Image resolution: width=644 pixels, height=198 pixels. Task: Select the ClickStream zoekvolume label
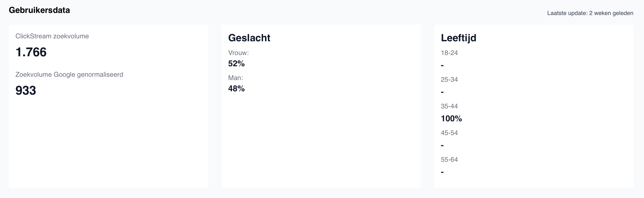[x=52, y=36]
